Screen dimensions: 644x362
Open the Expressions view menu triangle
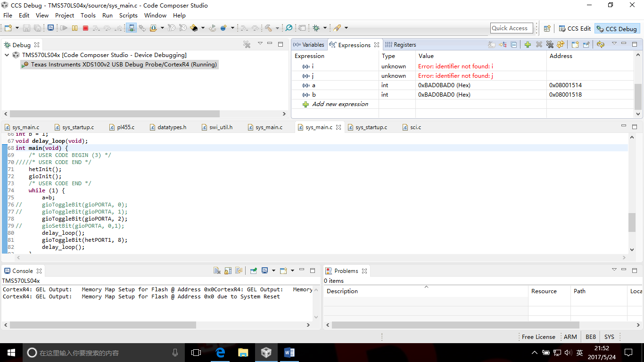pos(614,44)
